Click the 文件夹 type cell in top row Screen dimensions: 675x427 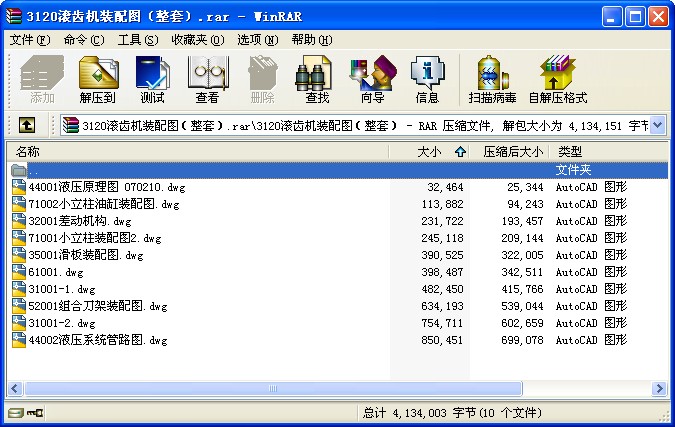(573, 170)
